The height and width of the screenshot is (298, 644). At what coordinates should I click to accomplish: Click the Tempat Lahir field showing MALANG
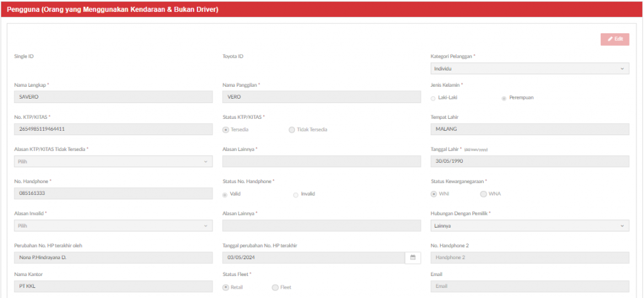(530, 129)
